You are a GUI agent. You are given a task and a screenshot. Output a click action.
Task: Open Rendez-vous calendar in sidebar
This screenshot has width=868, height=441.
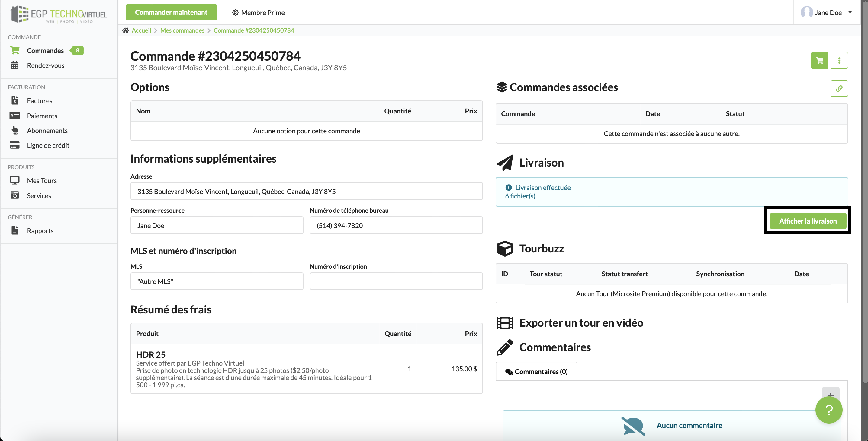pyautogui.click(x=46, y=65)
